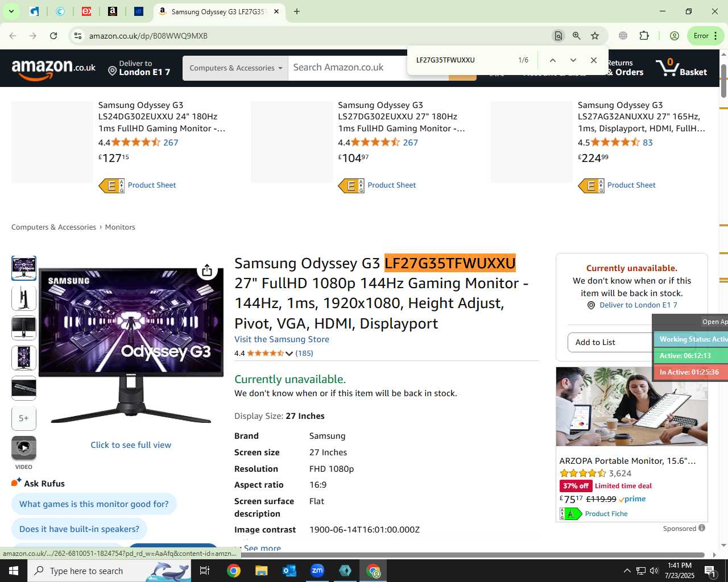Click the taskbar Type here to search box

(109, 571)
